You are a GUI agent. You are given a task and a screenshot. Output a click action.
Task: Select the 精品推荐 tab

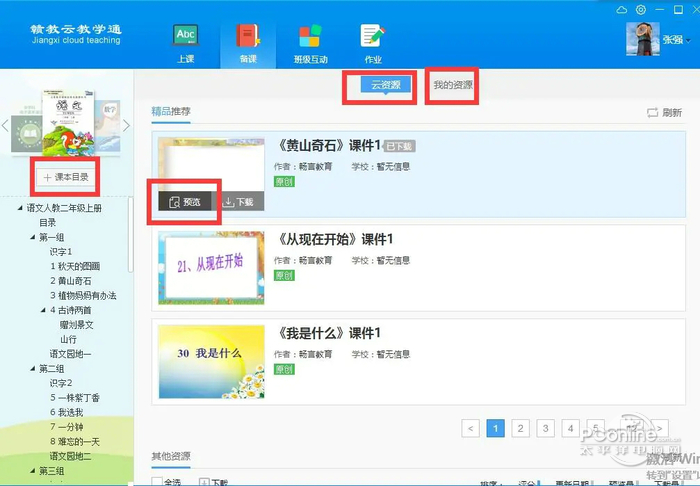pos(171,112)
